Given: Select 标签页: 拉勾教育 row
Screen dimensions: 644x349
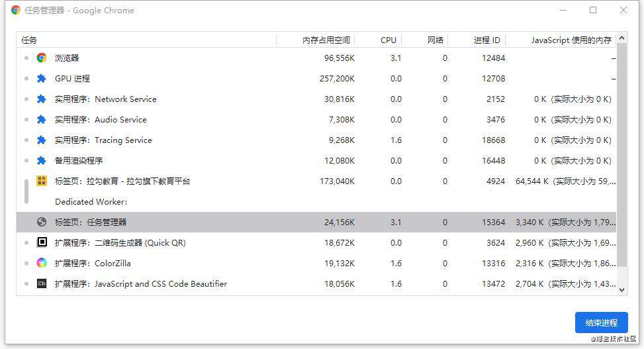Looking at the screenshot, I should (316, 181).
